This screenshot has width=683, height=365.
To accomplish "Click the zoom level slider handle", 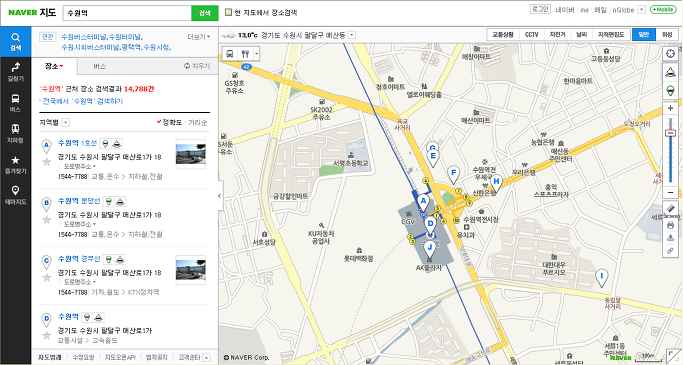I will 670,133.
